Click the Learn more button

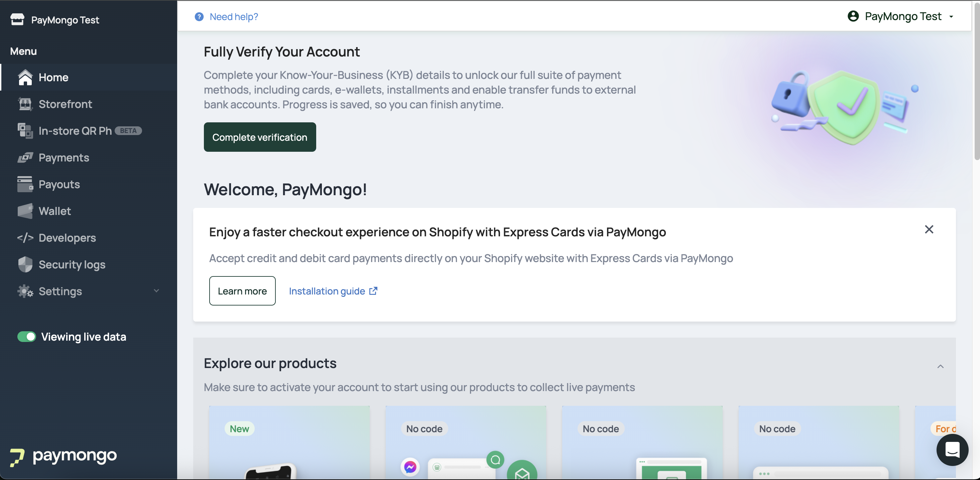(x=242, y=291)
